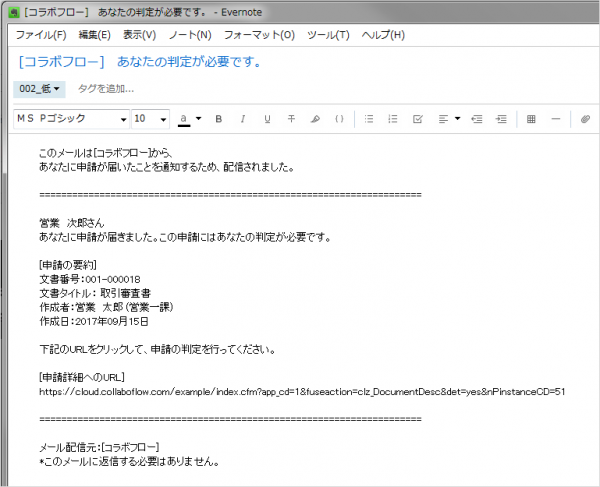Image resolution: width=600 pixels, height=487 pixels.
Task: Click the 配信されました。 line
Action: (x=167, y=167)
